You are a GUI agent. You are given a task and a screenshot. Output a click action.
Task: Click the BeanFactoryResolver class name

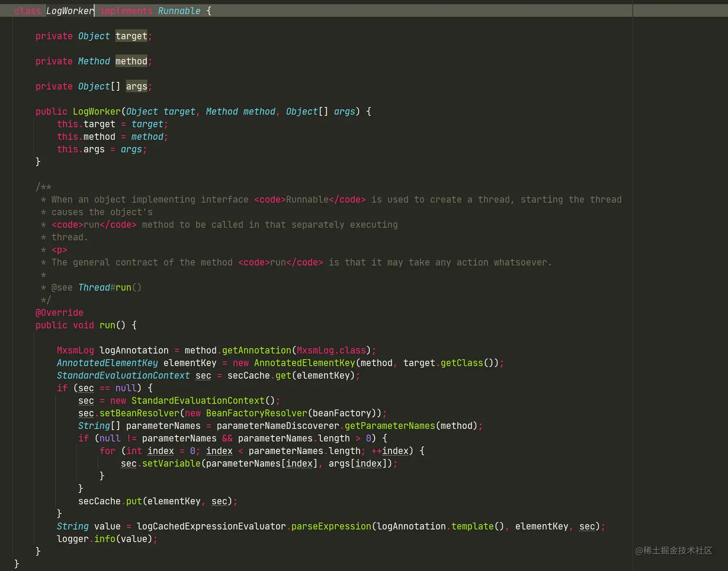point(257,413)
